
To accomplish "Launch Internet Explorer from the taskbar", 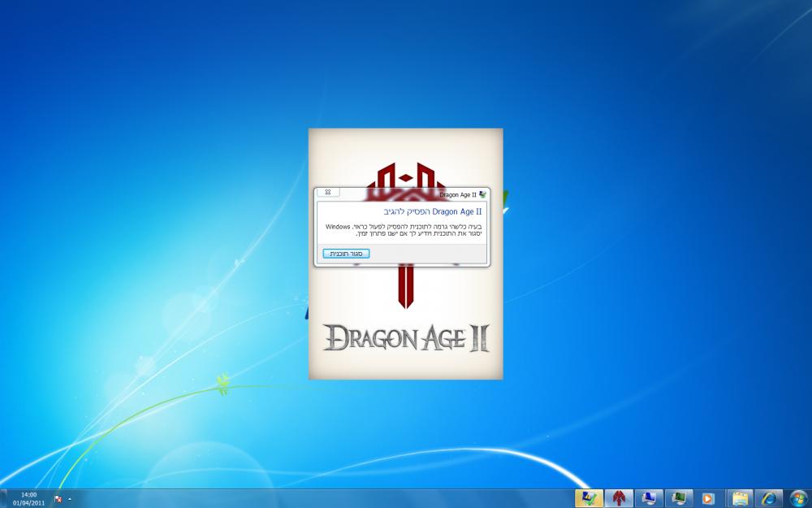I will tap(769, 499).
